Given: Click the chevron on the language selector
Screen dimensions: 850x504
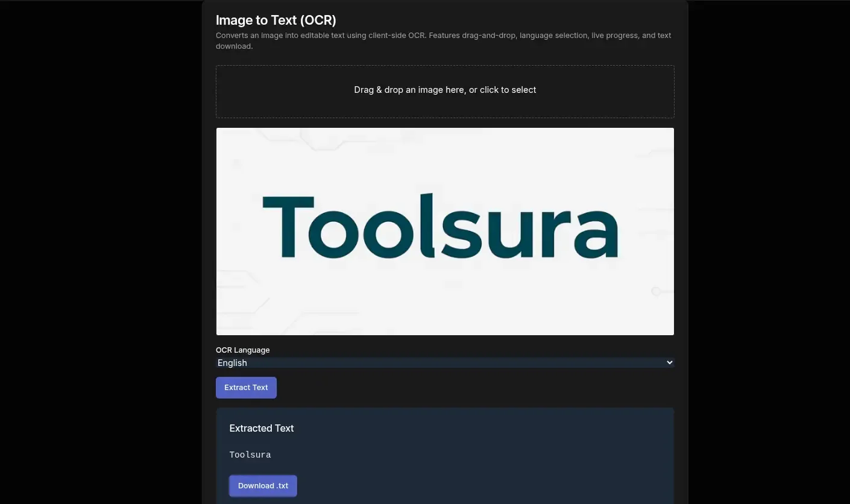Looking at the screenshot, I should coord(669,362).
